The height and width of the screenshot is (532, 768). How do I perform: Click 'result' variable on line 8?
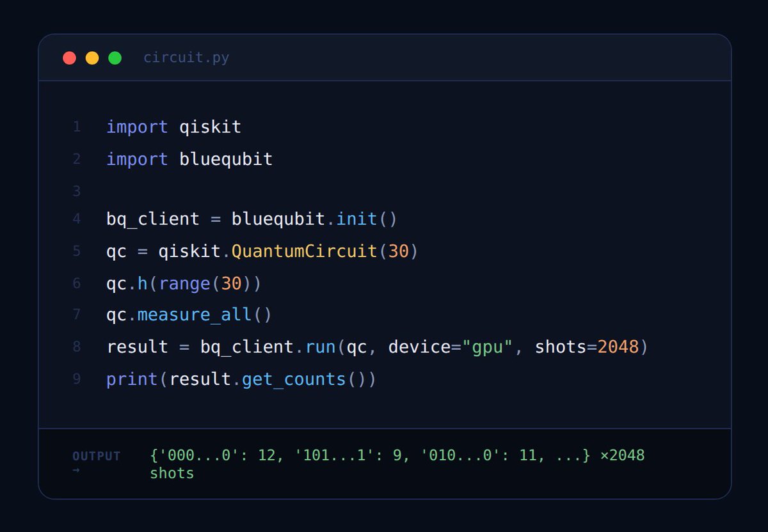138,347
